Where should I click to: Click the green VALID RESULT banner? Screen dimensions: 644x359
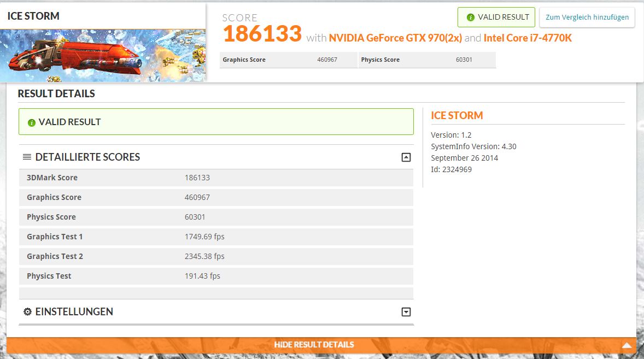[x=216, y=122]
